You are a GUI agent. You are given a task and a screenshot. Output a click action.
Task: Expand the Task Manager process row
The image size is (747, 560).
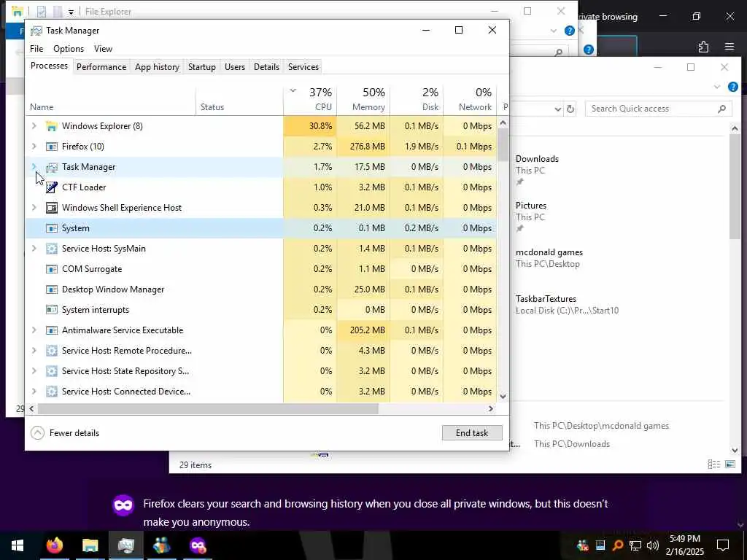tap(34, 167)
